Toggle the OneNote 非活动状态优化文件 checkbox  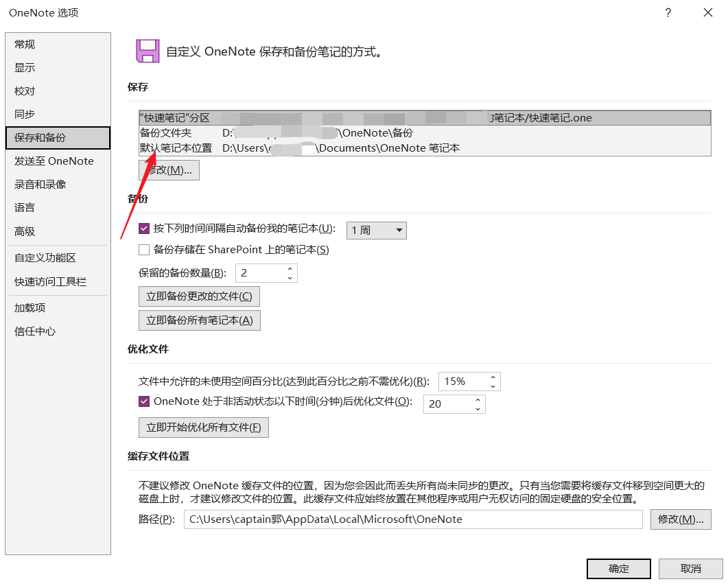pos(144,401)
